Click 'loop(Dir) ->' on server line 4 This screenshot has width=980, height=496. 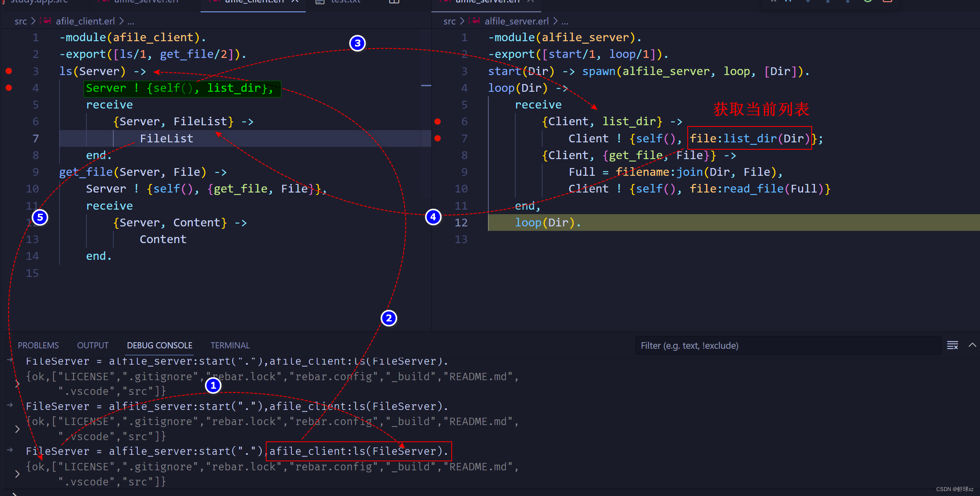click(x=528, y=88)
